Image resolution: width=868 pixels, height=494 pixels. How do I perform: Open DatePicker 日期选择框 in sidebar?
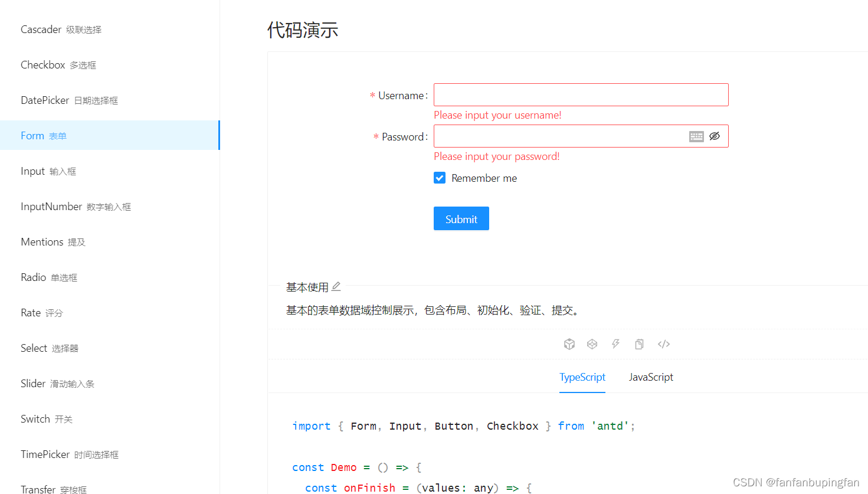(x=110, y=100)
